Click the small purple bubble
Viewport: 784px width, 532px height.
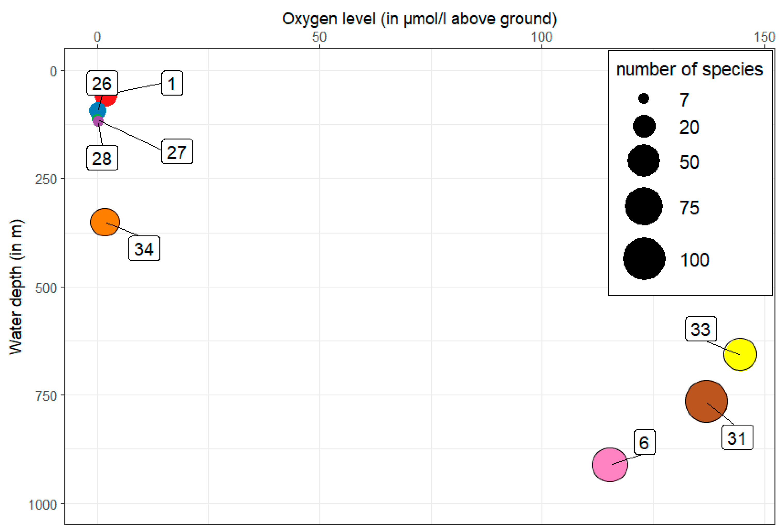98,121
